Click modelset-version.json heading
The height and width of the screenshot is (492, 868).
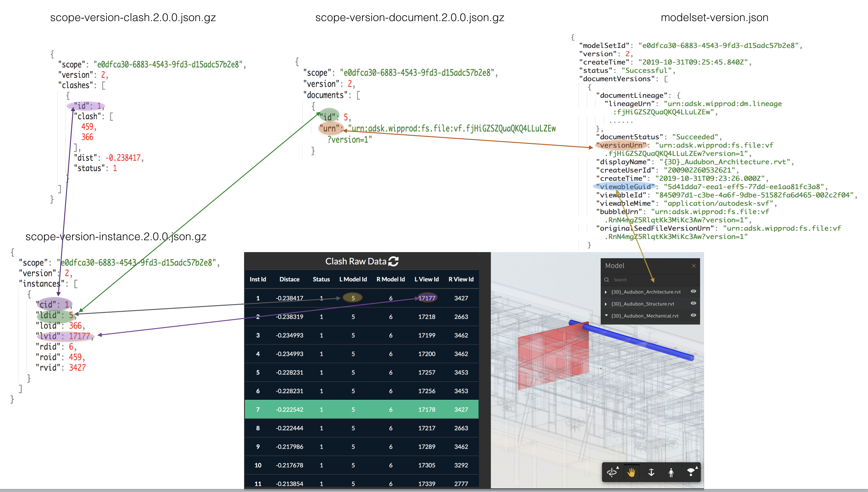[x=714, y=18]
